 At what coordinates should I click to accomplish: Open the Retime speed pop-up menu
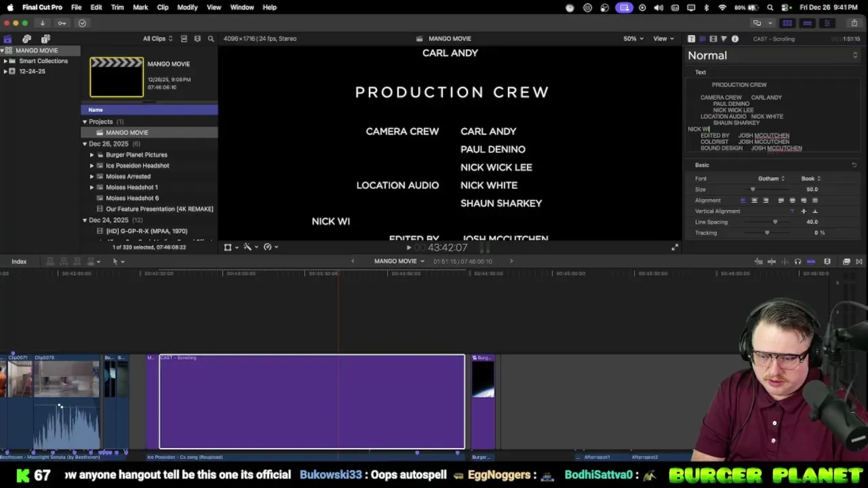271,247
